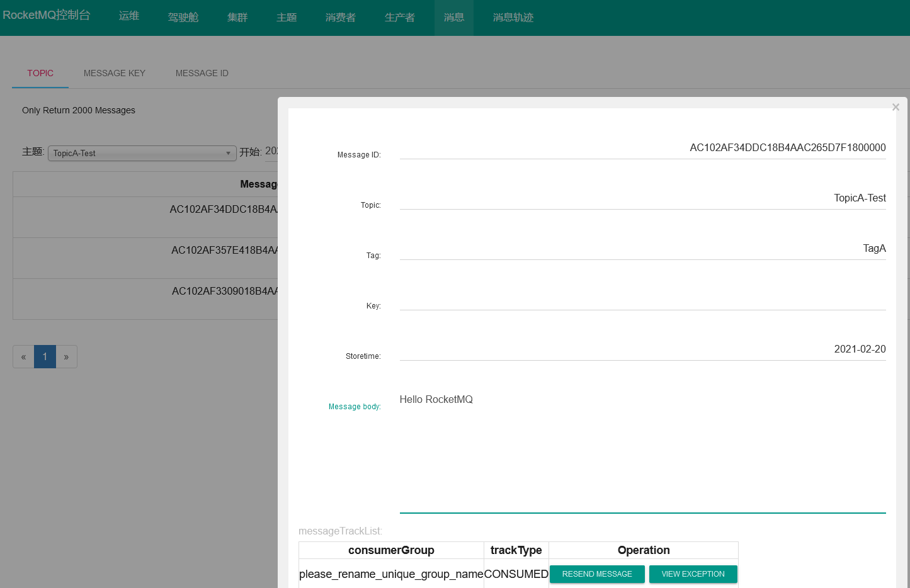Select message row AC102AF3309018B4A
The height and width of the screenshot is (588, 910).
click(145, 299)
